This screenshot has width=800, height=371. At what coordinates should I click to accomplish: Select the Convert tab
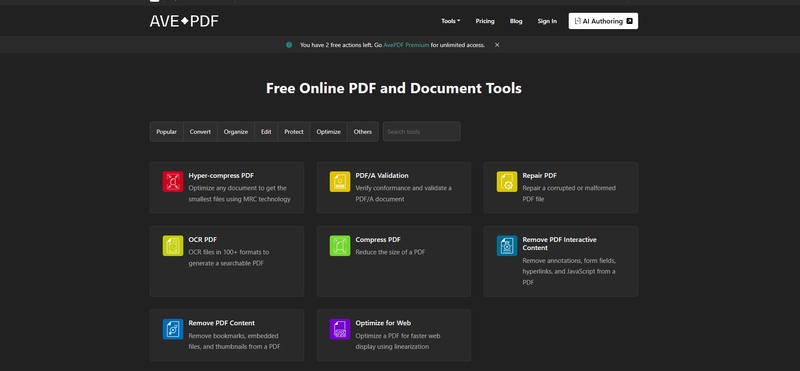click(x=200, y=132)
